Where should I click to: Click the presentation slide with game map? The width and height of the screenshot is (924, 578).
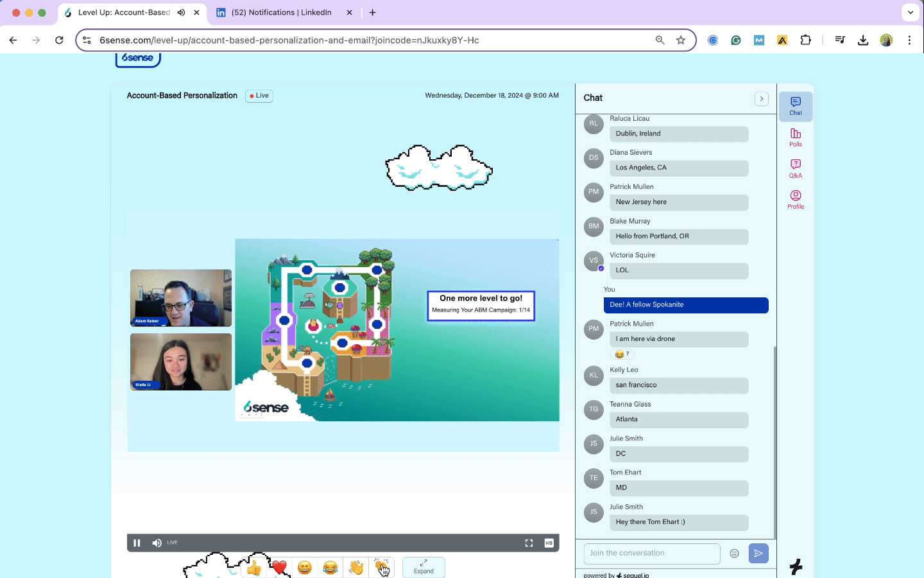coord(397,330)
